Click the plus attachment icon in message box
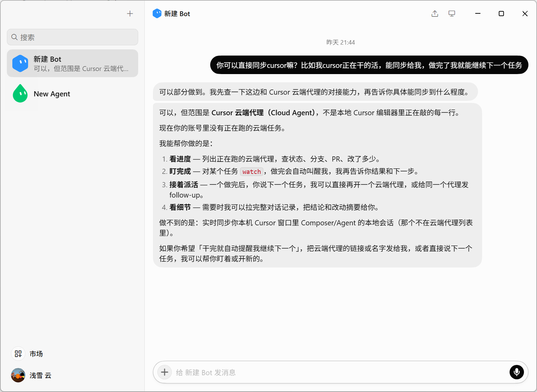This screenshot has height=392, width=537. tap(165, 372)
